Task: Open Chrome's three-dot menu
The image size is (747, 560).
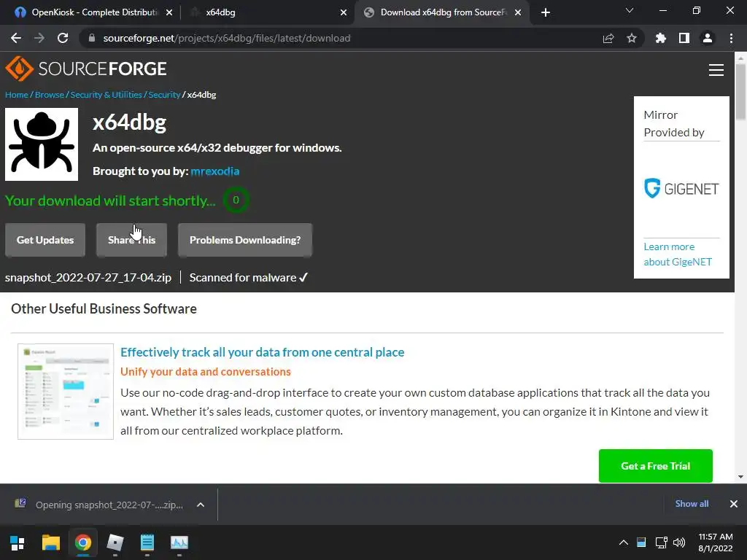Action: tap(731, 38)
